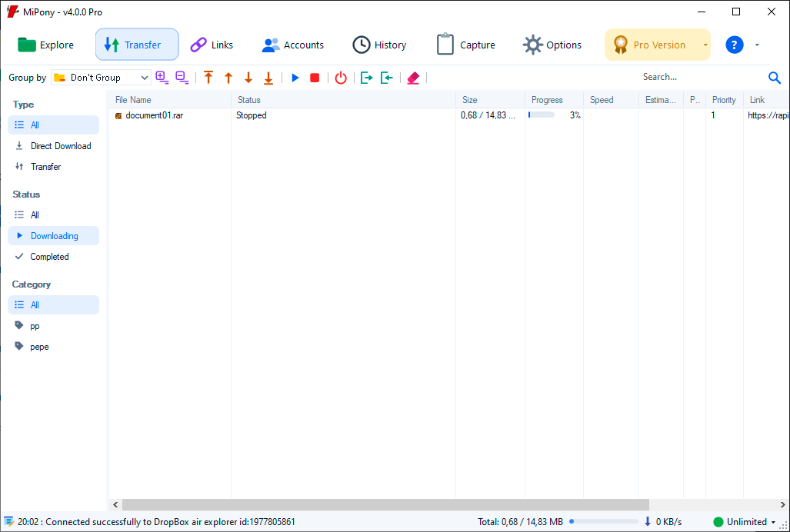Click the https://rapi link cell
The image size is (790, 532).
click(768, 115)
